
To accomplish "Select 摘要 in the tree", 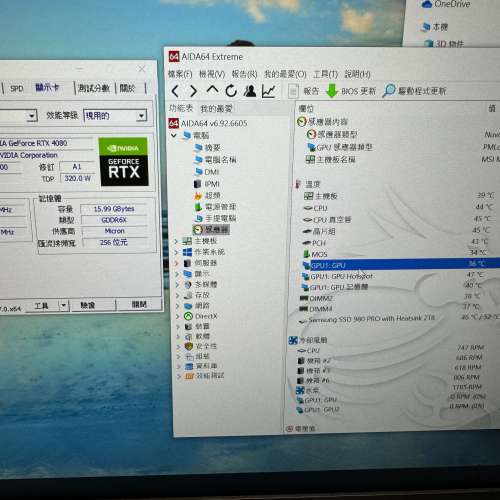I will tap(207, 148).
